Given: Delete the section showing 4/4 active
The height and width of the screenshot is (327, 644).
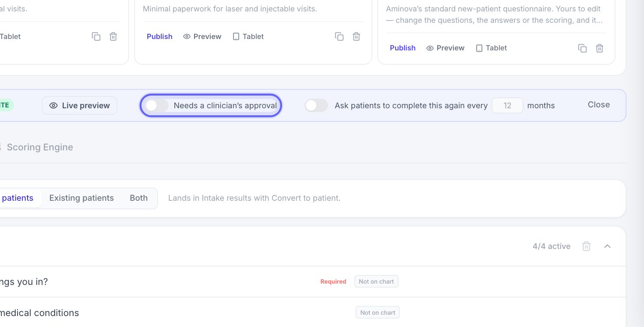Looking at the screenshot, I should pos(586,246).
